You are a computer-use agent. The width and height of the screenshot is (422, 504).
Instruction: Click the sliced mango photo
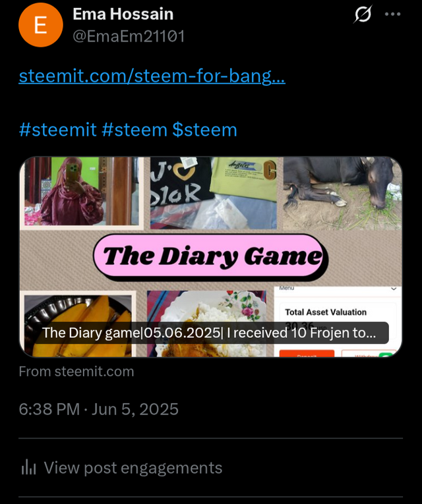click(78, 324)
